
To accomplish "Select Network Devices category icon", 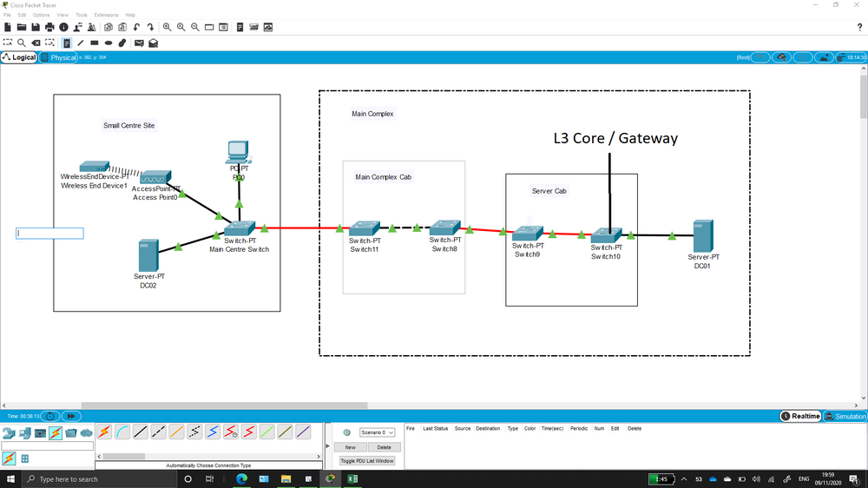I will pyautogui.click(x=9, y=433).
